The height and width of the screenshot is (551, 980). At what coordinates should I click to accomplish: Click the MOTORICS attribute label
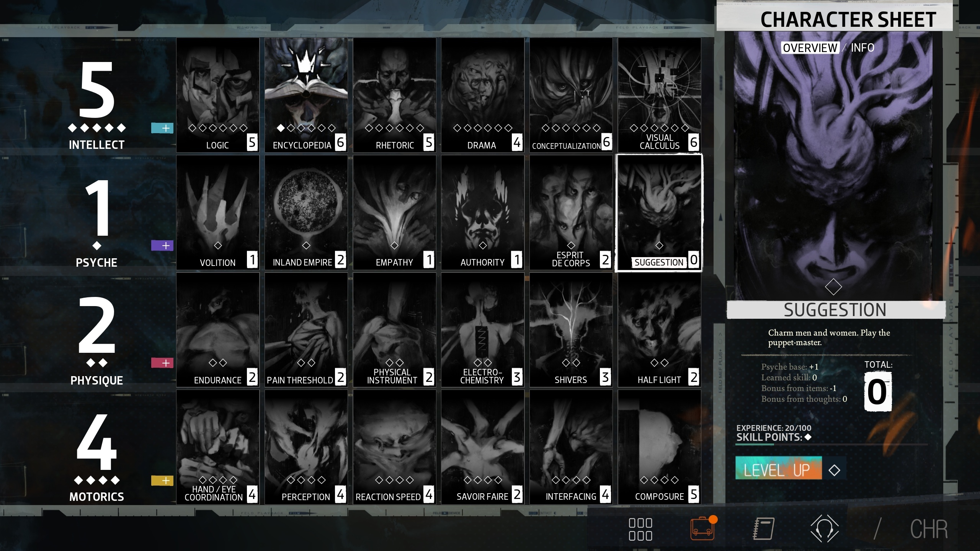pos(96,497)
